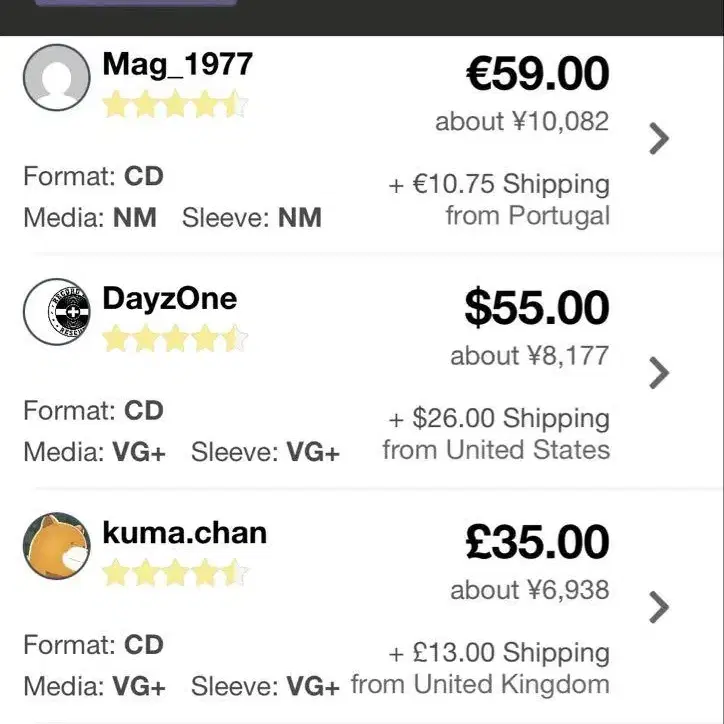Click the purple button in top bar
Viewport: 724px width, 724px height.
pos(136,3)
